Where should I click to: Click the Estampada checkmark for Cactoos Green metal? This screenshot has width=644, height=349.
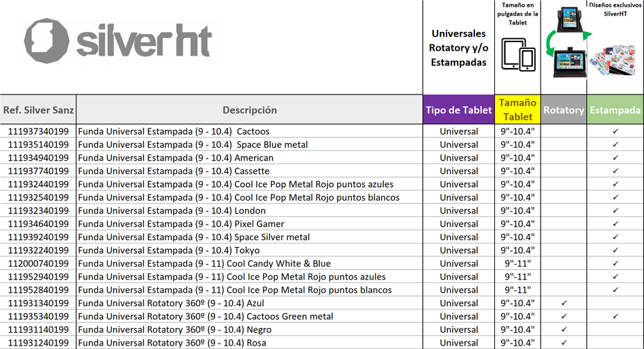click(x=615, y=316)
